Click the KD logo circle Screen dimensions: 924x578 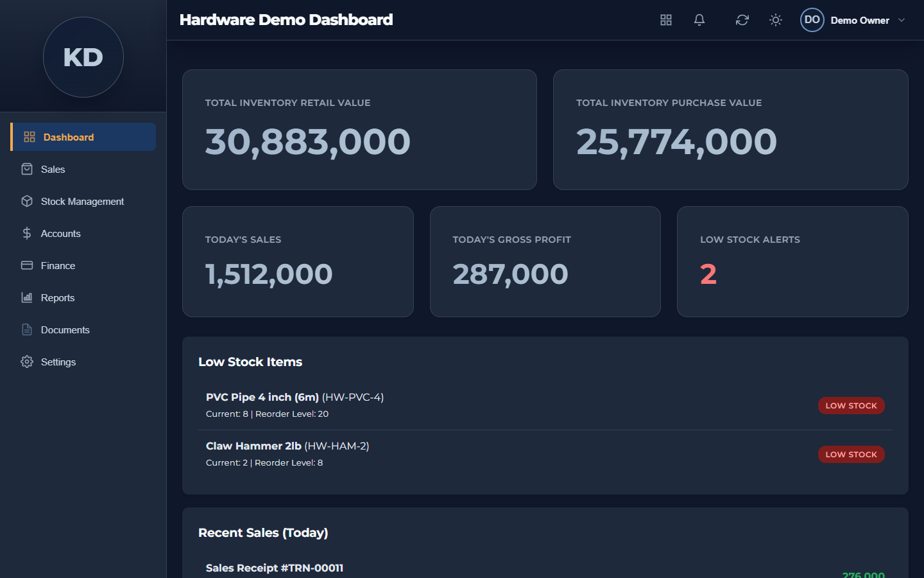(83, 57)
